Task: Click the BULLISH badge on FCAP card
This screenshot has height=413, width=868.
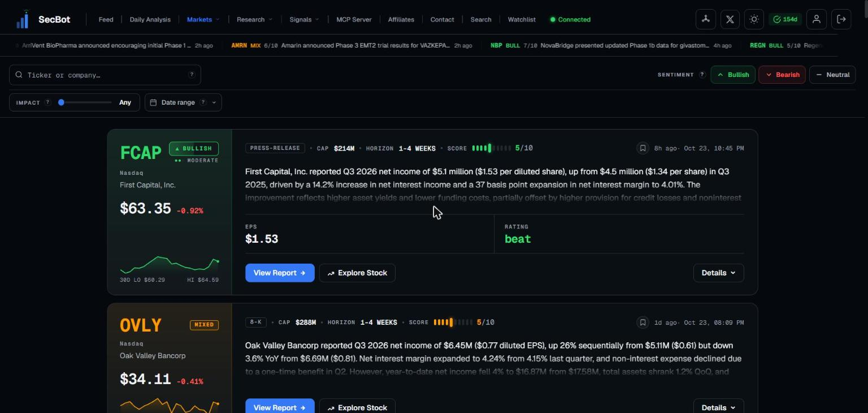Action: pos(194,149)
